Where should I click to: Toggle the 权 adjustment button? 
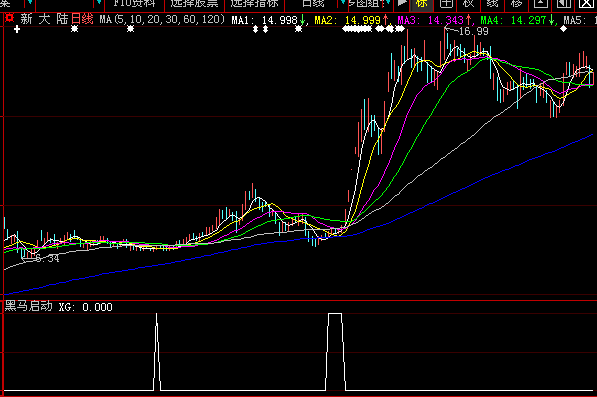pos(468,3)
